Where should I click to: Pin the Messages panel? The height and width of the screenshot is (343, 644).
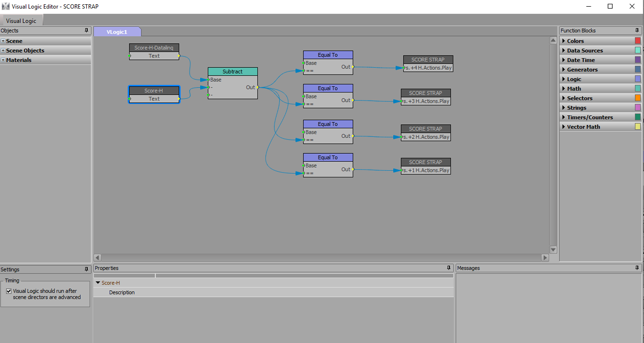[637, 268]
